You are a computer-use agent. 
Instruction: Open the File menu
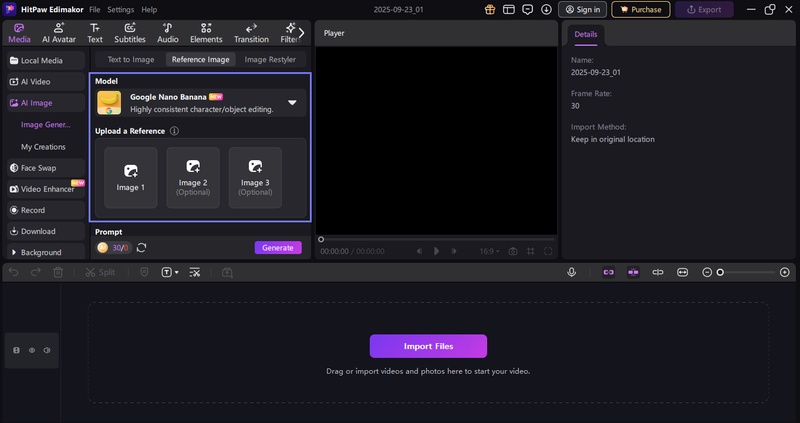pyautogui.click(x=94, y=10)
